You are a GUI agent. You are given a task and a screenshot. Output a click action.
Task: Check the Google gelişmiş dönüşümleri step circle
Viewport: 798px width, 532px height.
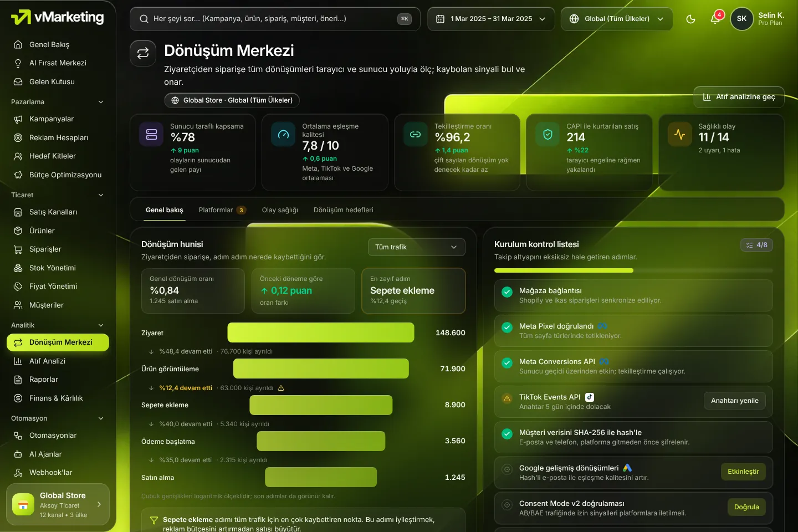(507, 469)
